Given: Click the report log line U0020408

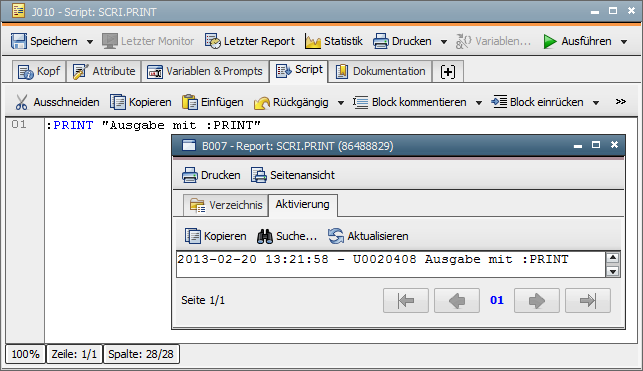Looking at the screenshot, I should coord(373,259).
